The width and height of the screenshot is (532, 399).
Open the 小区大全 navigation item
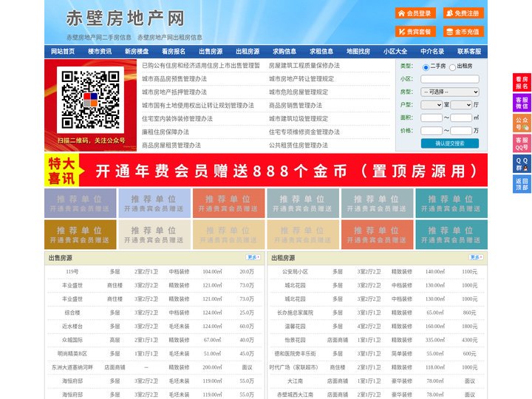click(395, 52)
